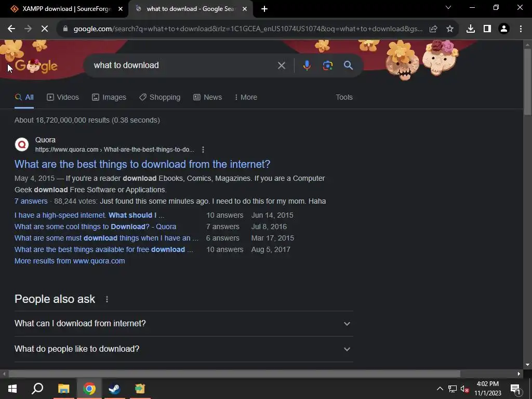Open Steam from the taskbar
Viewport: 532px width, 399px height.
114,389
